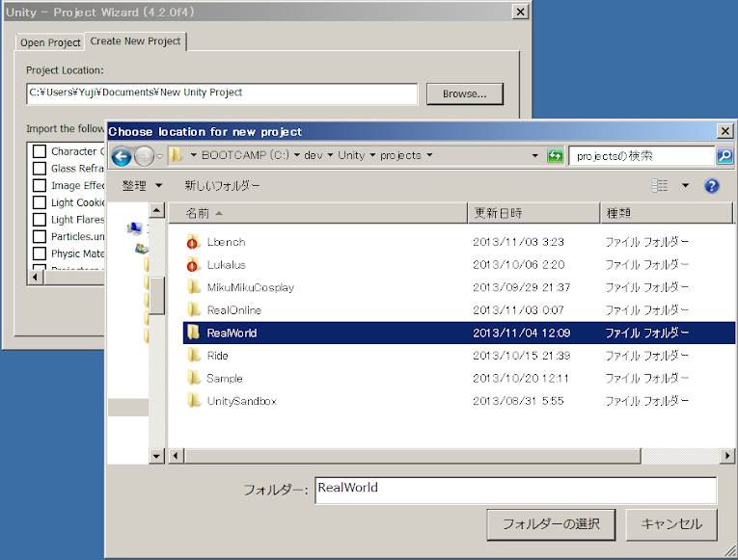
Task: Enable the Glass Refraction package checkbox
Action: 40,169
